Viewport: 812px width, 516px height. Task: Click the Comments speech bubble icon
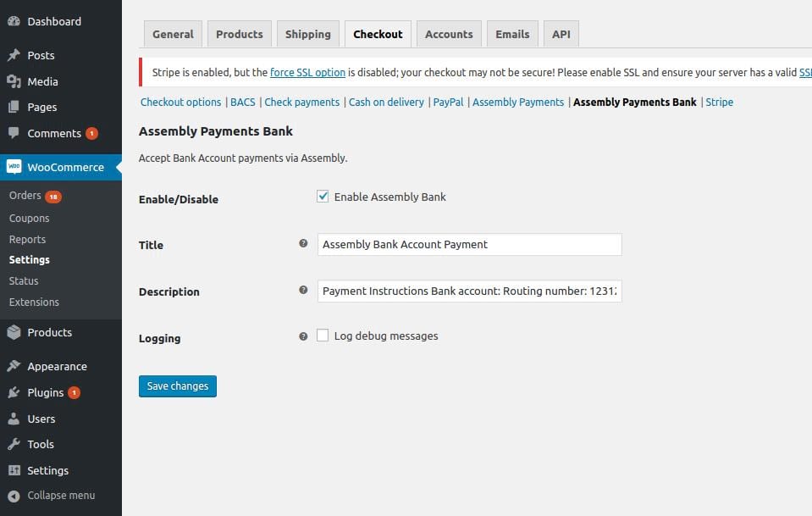14,133
